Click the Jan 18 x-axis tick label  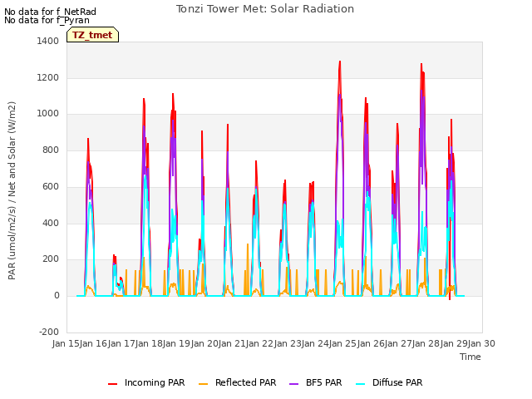click(149, 343)
